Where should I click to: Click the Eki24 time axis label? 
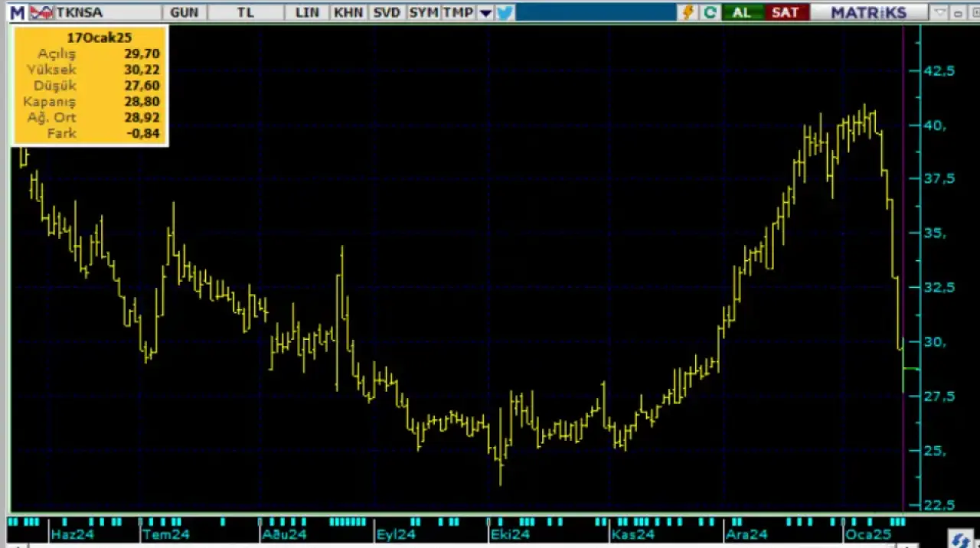pyautogui.click(x=510, y=534)
